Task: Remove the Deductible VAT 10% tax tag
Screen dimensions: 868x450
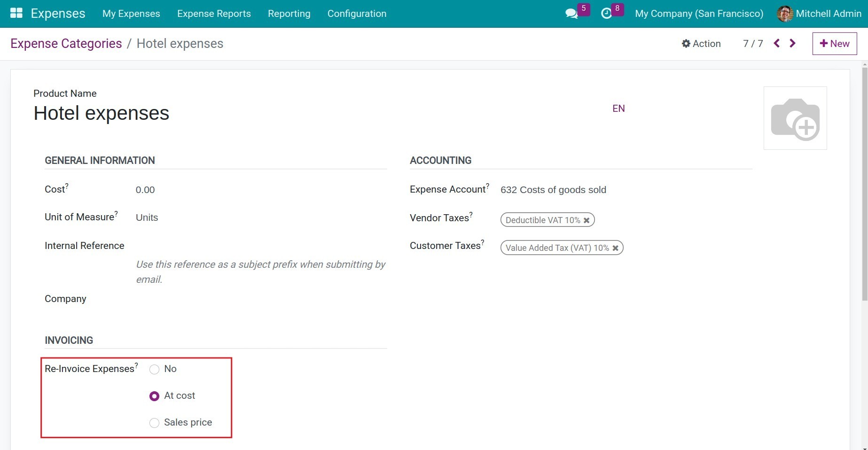Action: coord(586,220)
